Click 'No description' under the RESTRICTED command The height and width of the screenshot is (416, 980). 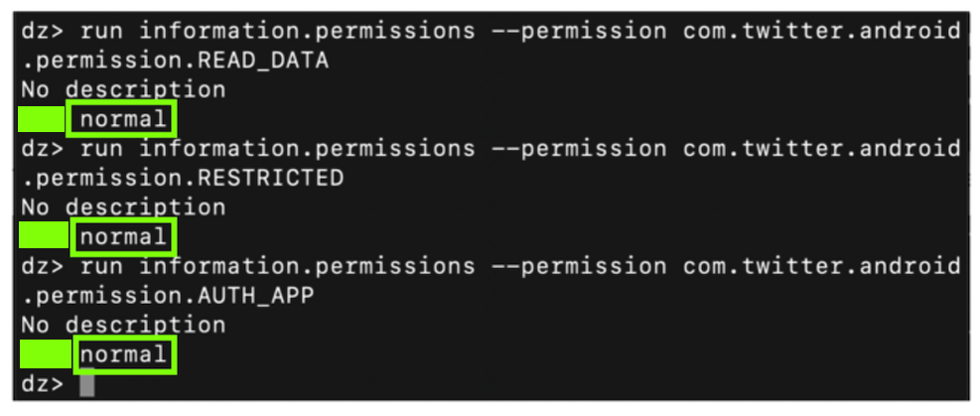(x=123, y=208)
